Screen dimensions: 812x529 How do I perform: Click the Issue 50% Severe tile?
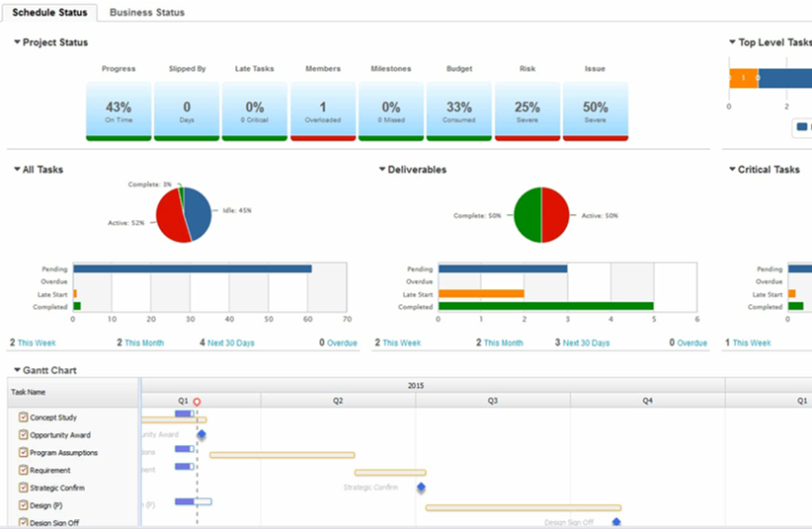tap(596, 111)
